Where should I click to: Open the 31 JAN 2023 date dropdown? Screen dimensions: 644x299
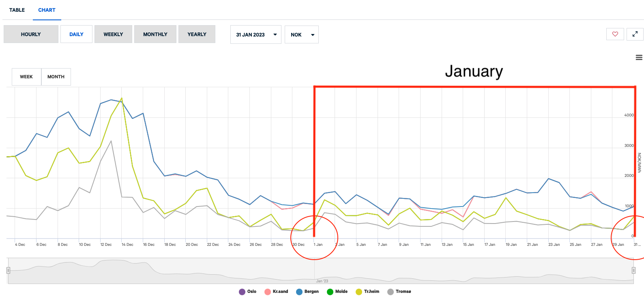(x=255, y=34)
